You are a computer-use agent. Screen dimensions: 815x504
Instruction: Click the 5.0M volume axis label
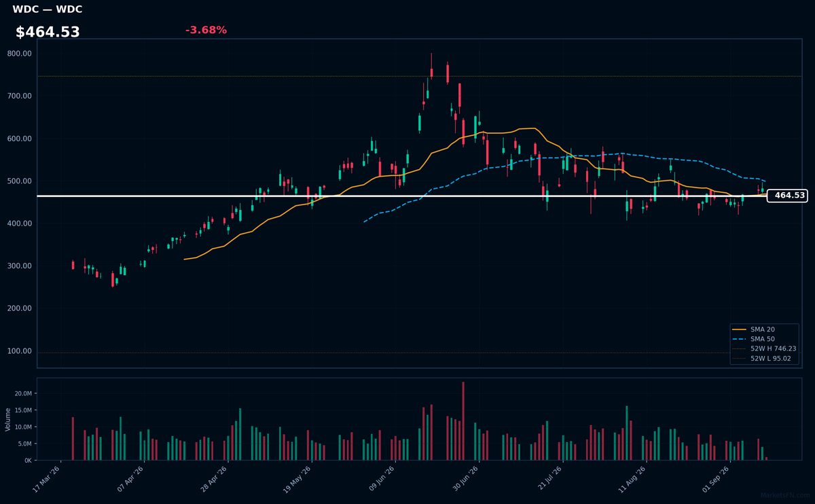point(24,444)
